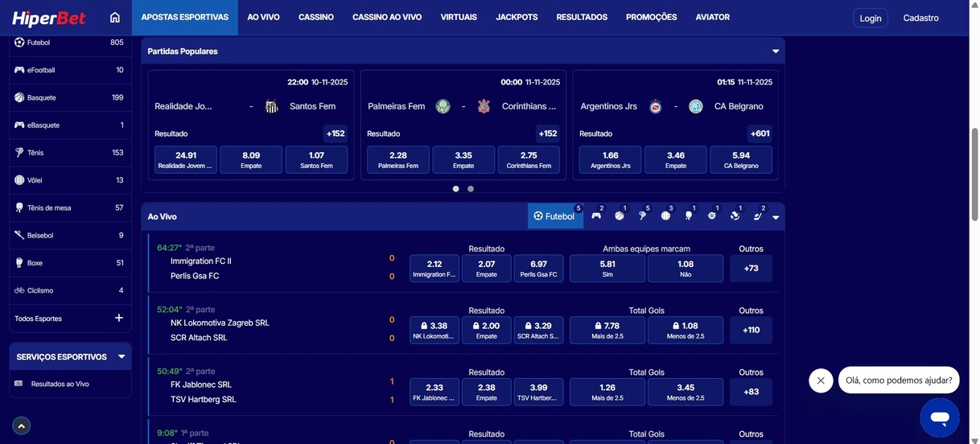Open Ciclismo in the sports sidebar

click(x=69, y=290)
